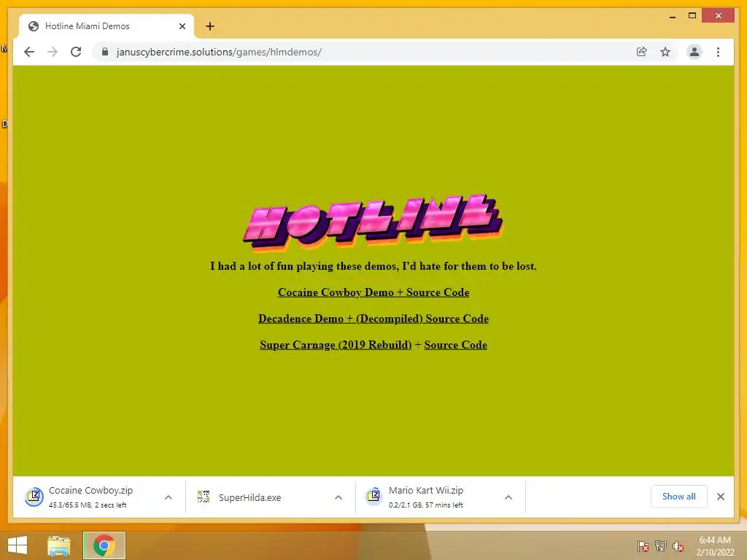Click the Hotline logo image
747x560 pixels.
(x=373, y=222)
